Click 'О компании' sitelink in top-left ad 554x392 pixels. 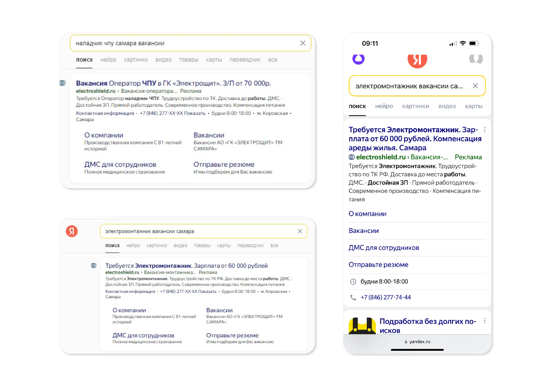[104, 135]
